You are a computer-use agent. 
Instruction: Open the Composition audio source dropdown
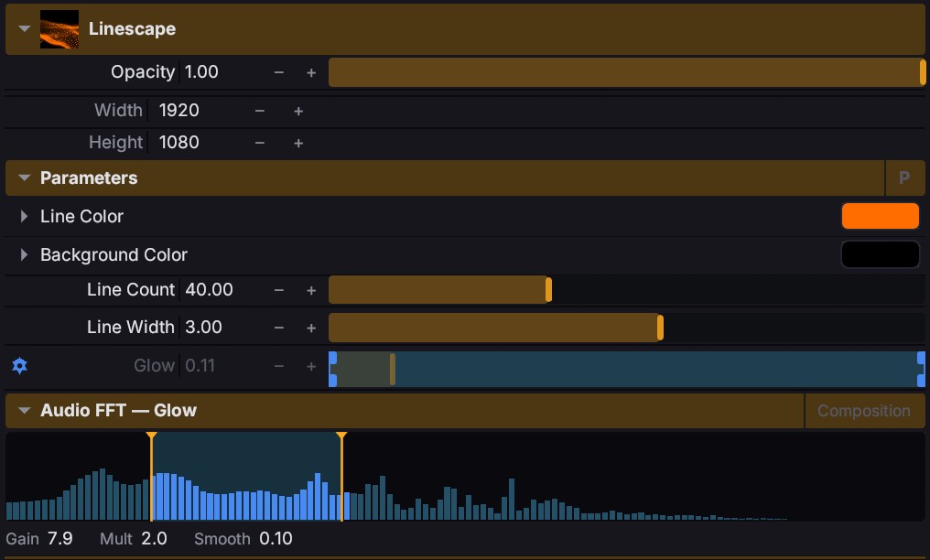pyautogui.click(x=864, y=411)
